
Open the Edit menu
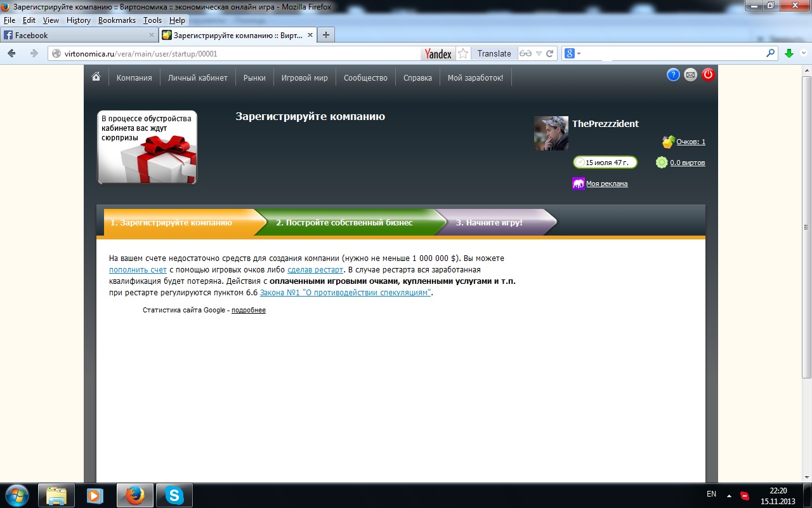coord(29,20)
